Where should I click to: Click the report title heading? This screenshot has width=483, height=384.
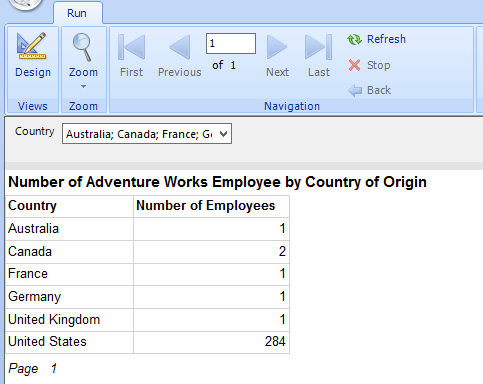tap(217, 182)
